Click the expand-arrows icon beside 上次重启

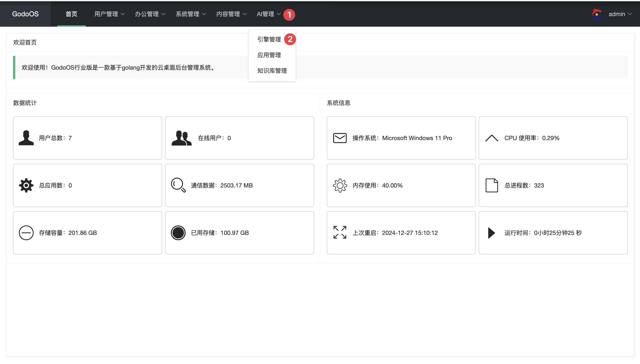point(339,233)
